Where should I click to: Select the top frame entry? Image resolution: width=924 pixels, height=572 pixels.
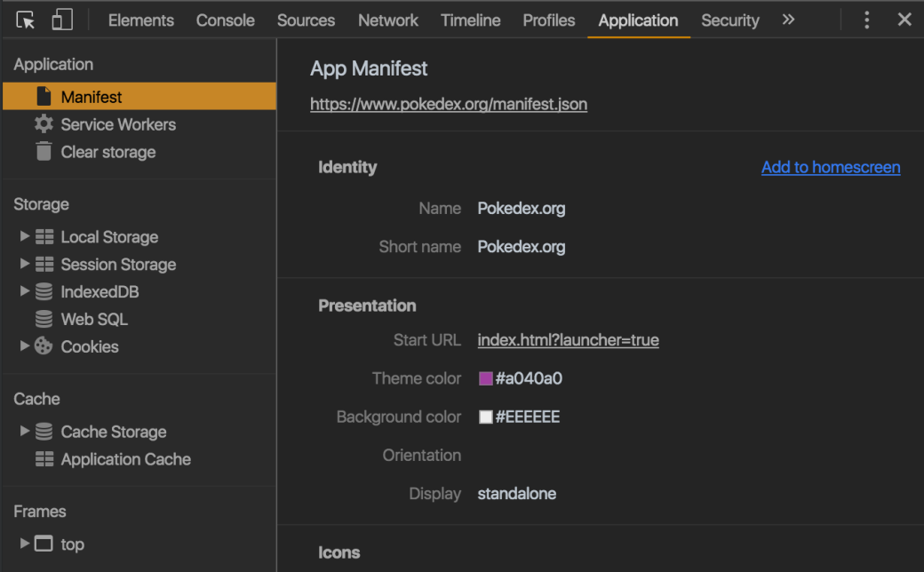(x=73, y=544)
